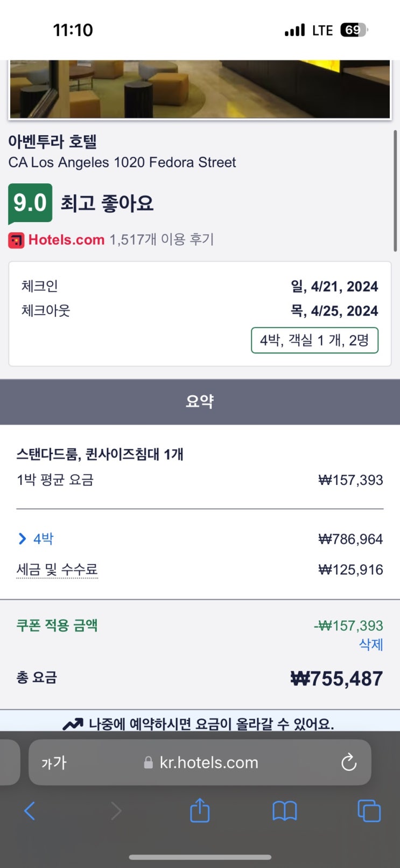Open the 가가 text size menu

coord(54,762)
